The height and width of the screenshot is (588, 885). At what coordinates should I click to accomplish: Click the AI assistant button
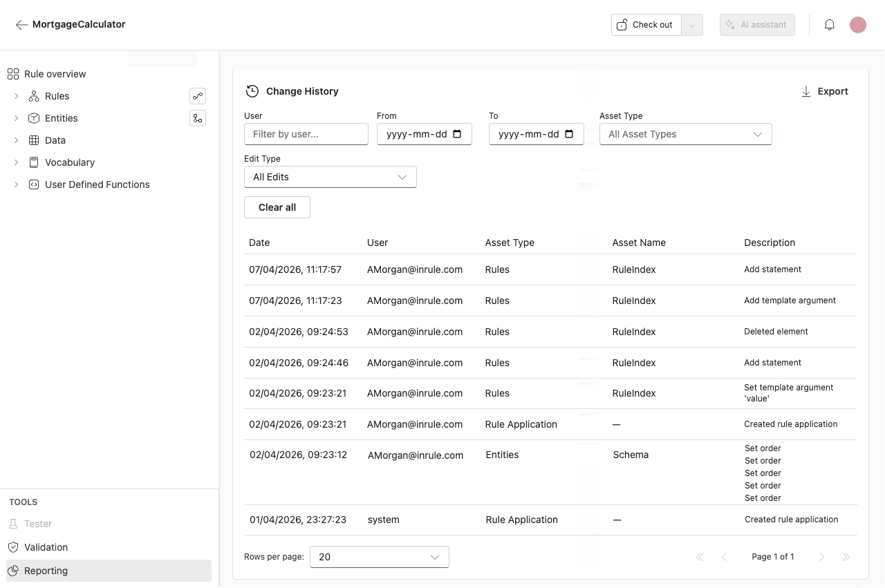click(x=757, y=25)
